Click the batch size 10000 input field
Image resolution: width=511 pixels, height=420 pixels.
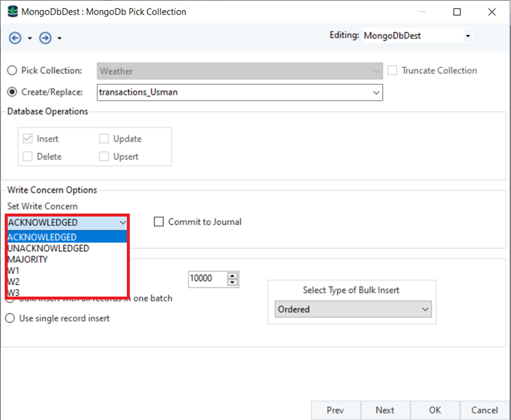pyautogui.click(x=207, y=278)
